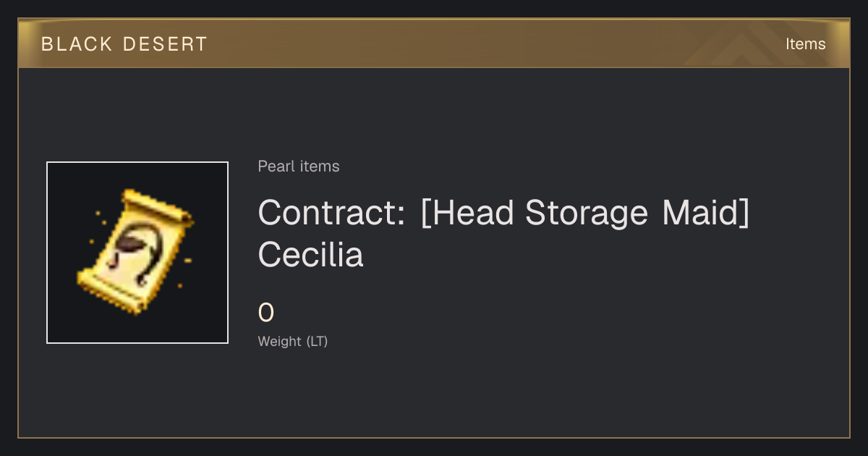Screen dimensions: 868x456
Task: Click the gold sparkle left of the scroll
Action: (93, 242)
